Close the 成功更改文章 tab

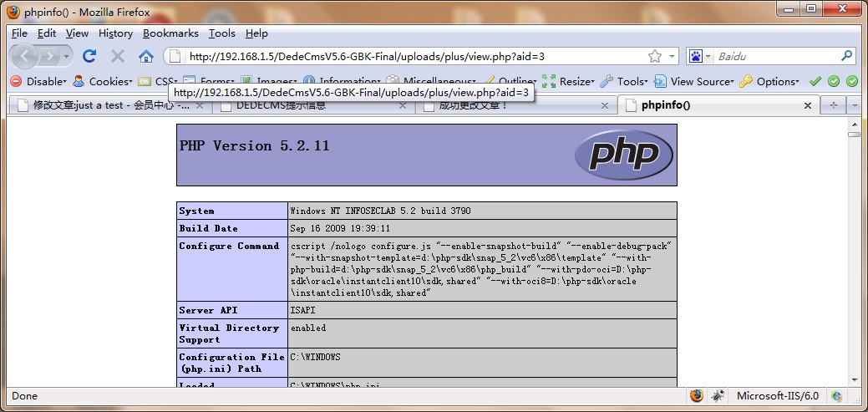pyautogui.click(x=605, y=105)
